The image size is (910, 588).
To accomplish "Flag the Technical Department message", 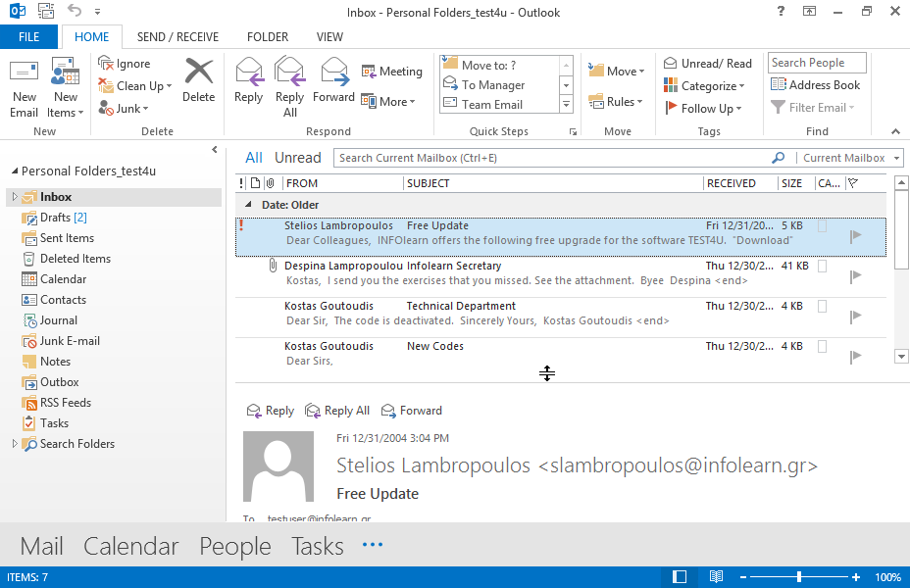I will point(855,317).
